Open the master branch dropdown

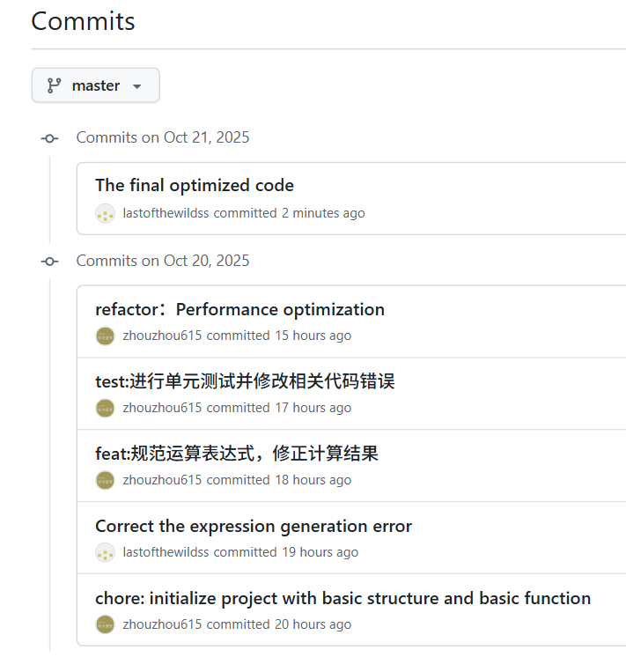pyautogui.click(x=95, y=85)
